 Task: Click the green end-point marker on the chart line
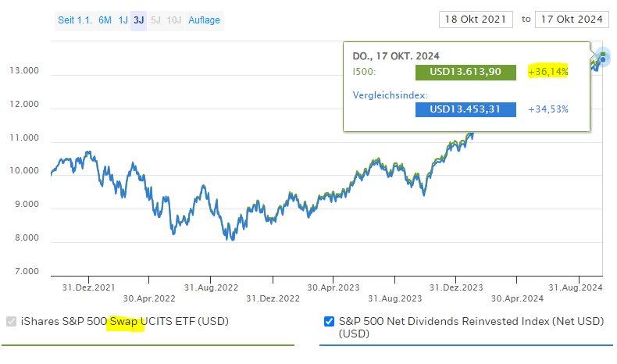click(x=602, y=55)
